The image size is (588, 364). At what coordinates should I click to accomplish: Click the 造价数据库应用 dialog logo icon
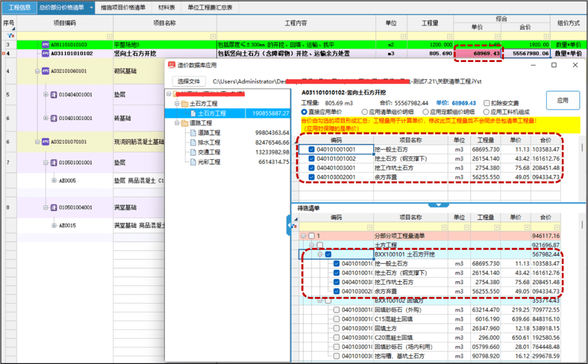pyautogui.click(x=171, y=65)
